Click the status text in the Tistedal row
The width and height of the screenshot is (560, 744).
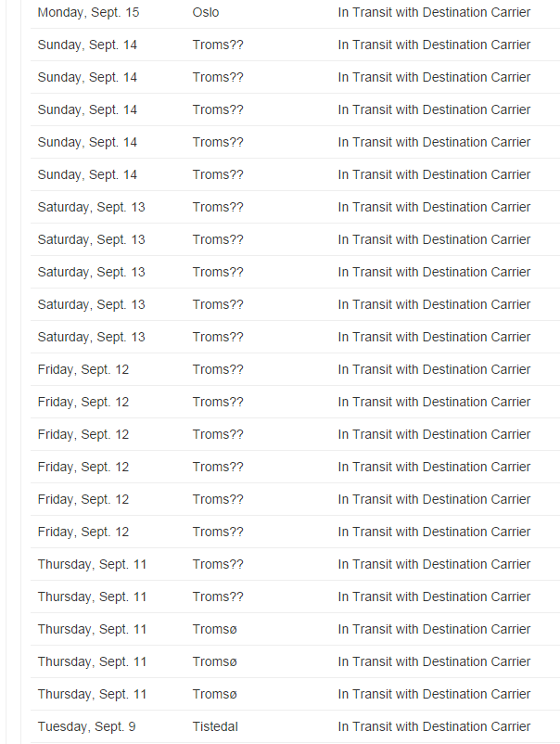(x=434, y=726)
